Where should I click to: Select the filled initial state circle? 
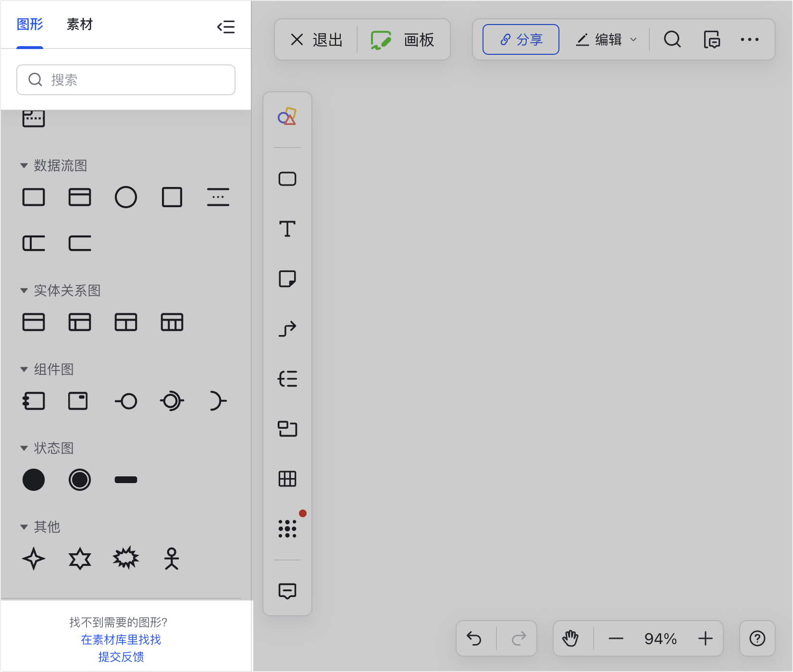click(34, 480)
